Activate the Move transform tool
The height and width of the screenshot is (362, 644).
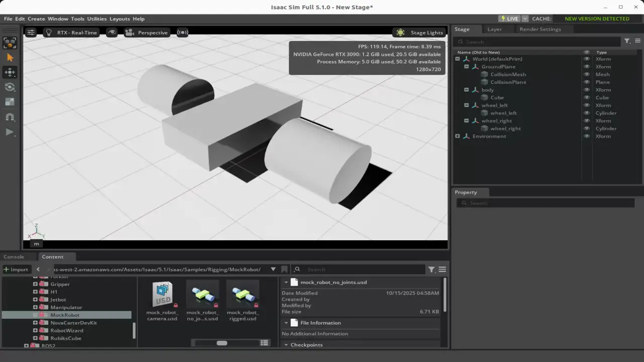10,72
